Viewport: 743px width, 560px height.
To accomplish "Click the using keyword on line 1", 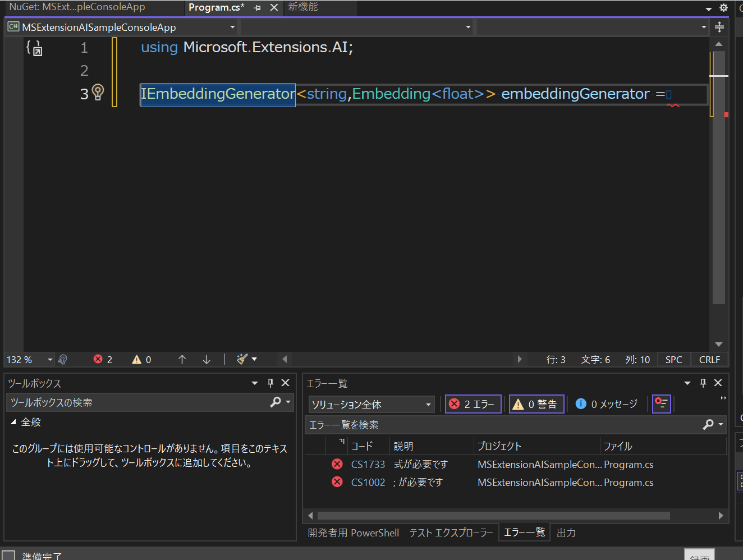I will pyautogui.click(x=159, y=48).
